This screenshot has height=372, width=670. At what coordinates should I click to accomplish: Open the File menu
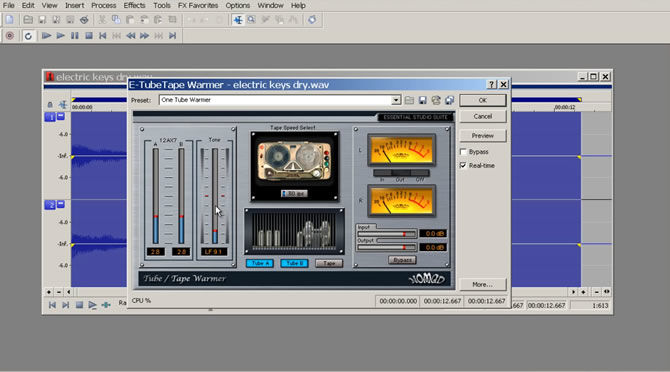[9, 6]
